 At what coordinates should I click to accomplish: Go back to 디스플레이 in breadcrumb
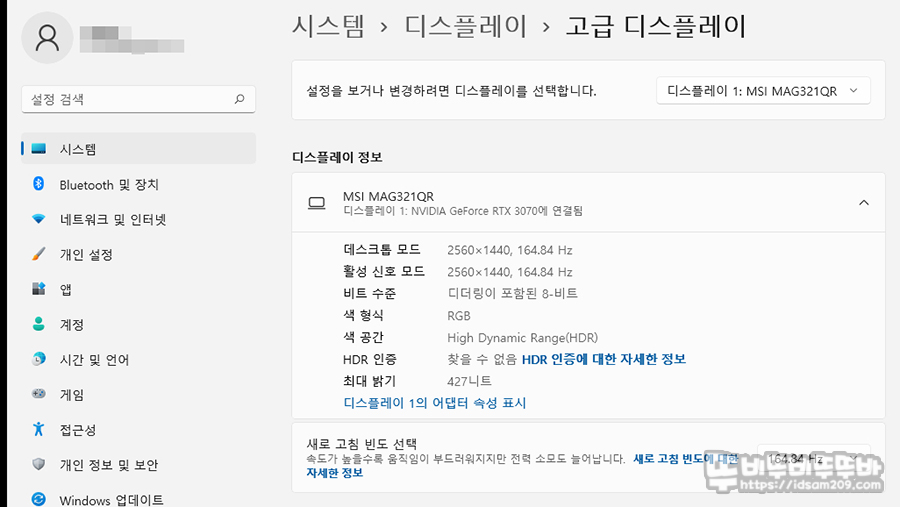point(465,26)
